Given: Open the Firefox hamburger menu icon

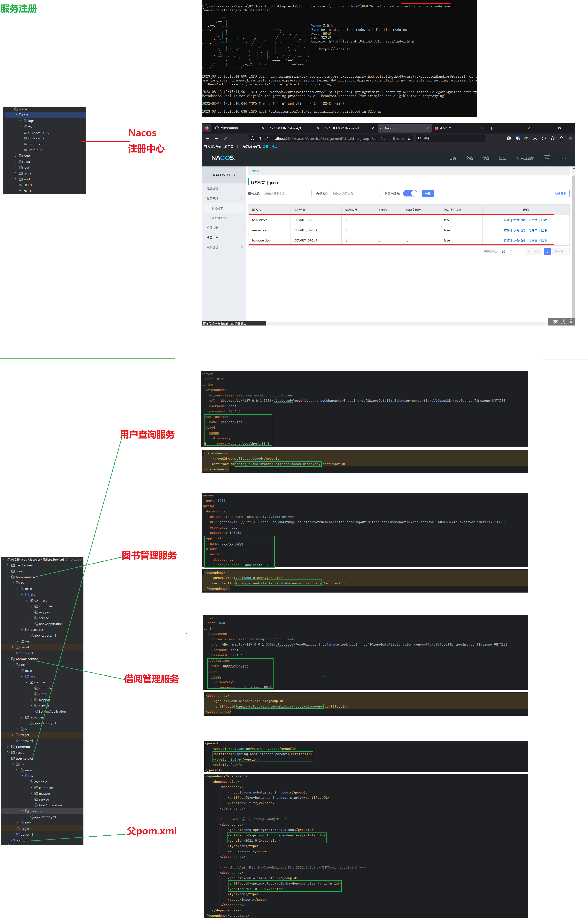Looking at the screenshot, I should pyautogui.click(x=570, y=139).
